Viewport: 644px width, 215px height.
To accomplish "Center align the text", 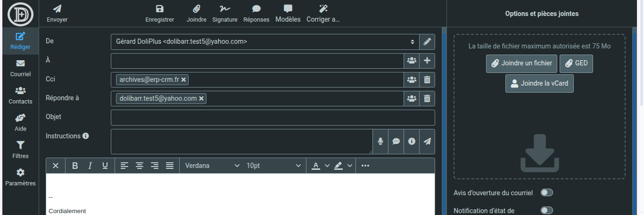I will (x=140, y=166).
